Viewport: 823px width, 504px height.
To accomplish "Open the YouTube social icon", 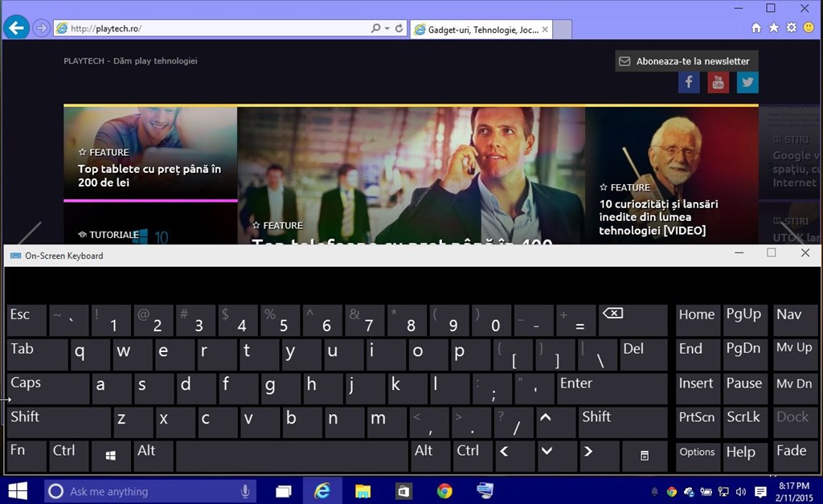I will pyautogui.click(x=718, y=82).
